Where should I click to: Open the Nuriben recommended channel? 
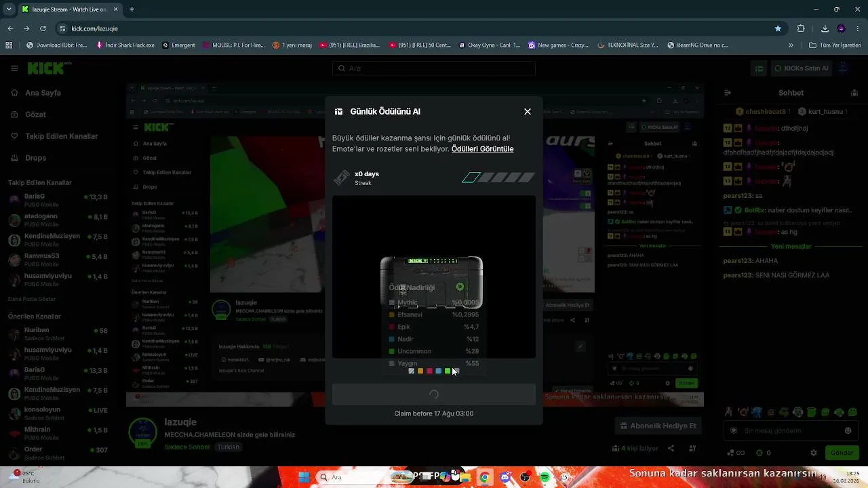pos(58,333)
